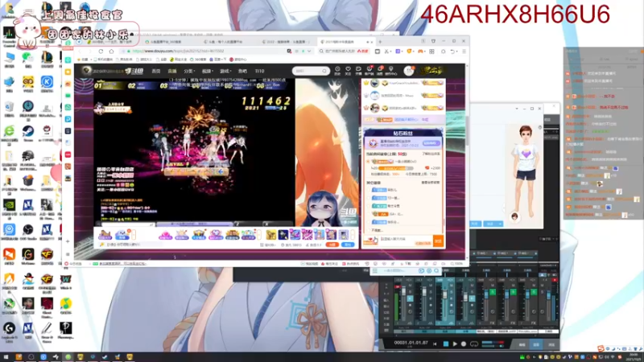644x362 pixels.
Task: Click the Douyu 客户端 download icon
Action: [369, 71]
